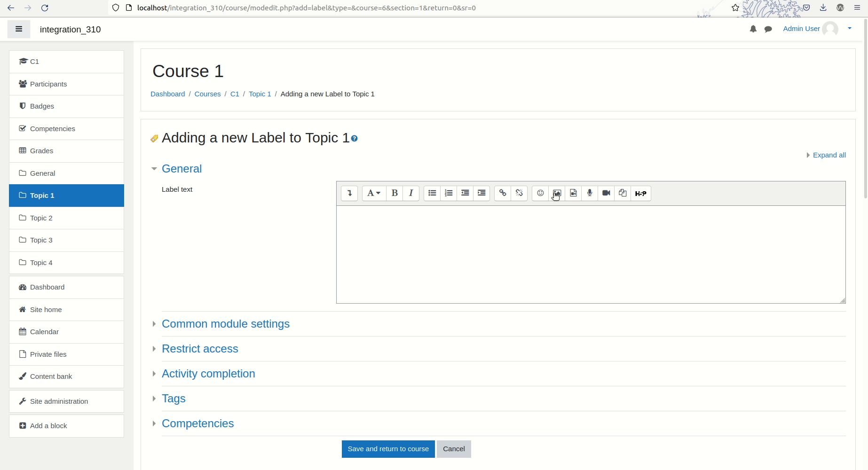Click the Admin User avatar

tap(830, 29)
